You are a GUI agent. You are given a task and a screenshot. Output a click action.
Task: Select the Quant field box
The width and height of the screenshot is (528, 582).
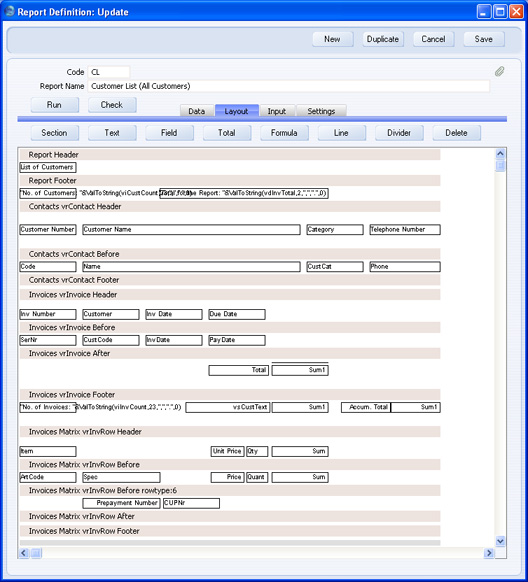click(257, 477)
